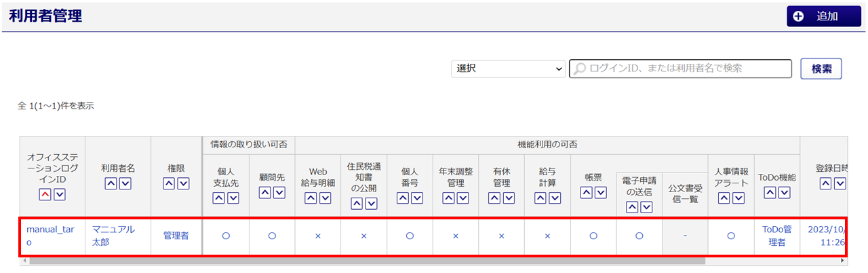Sort ascending by 年末調整管理 column
The image size is (868, 273).
tap(448, 198)
